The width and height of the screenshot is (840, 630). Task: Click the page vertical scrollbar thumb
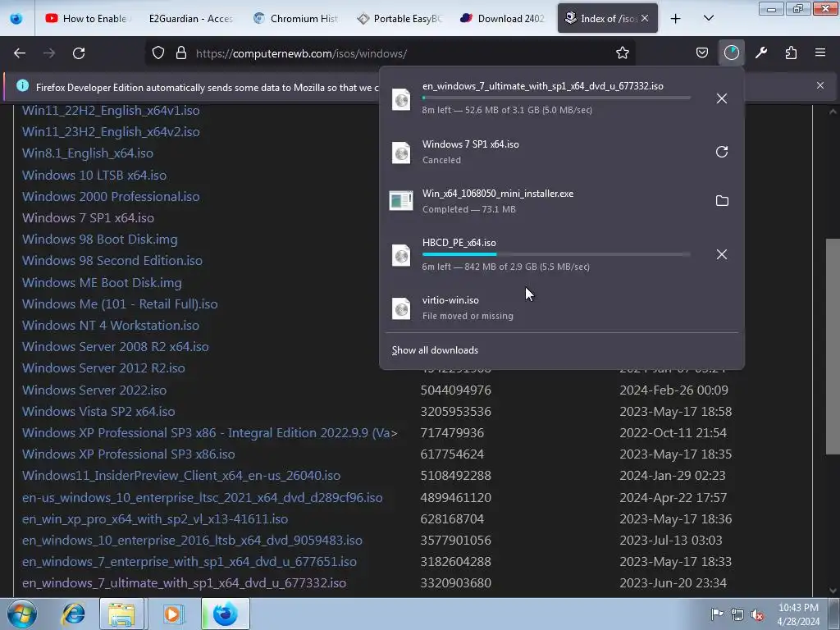click(832, 346)
